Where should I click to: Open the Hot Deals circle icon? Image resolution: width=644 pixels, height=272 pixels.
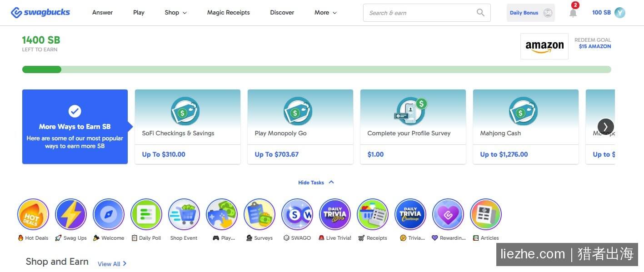click(33, 214)
